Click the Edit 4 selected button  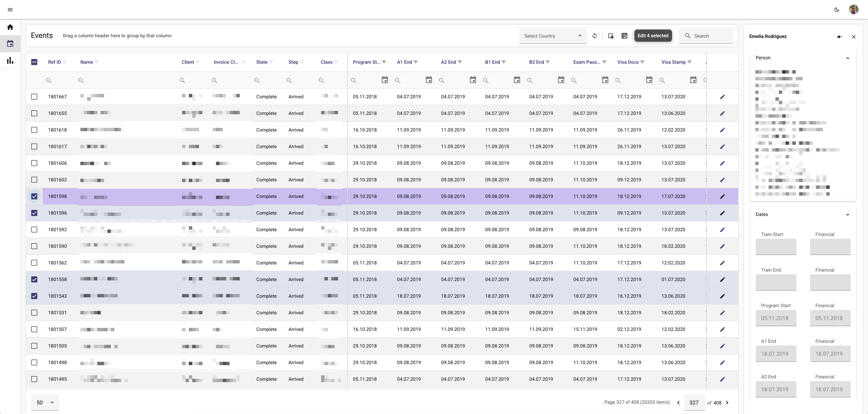click(x=653, y=36)
